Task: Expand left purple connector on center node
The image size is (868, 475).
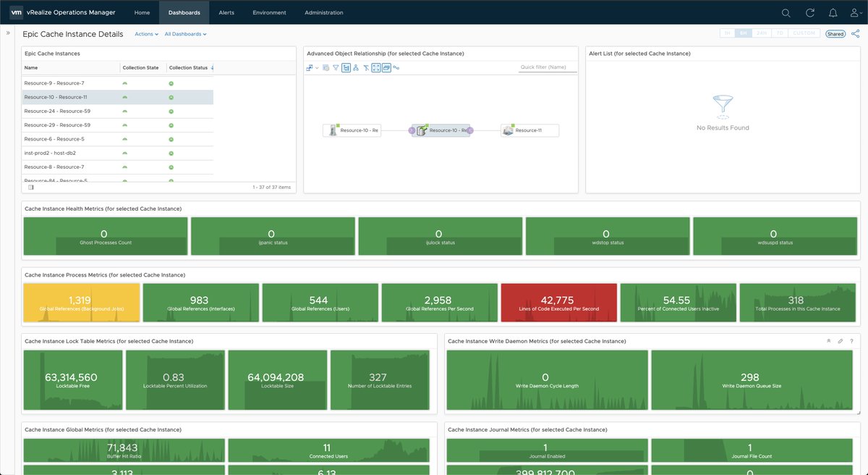Action: [412, 130]
